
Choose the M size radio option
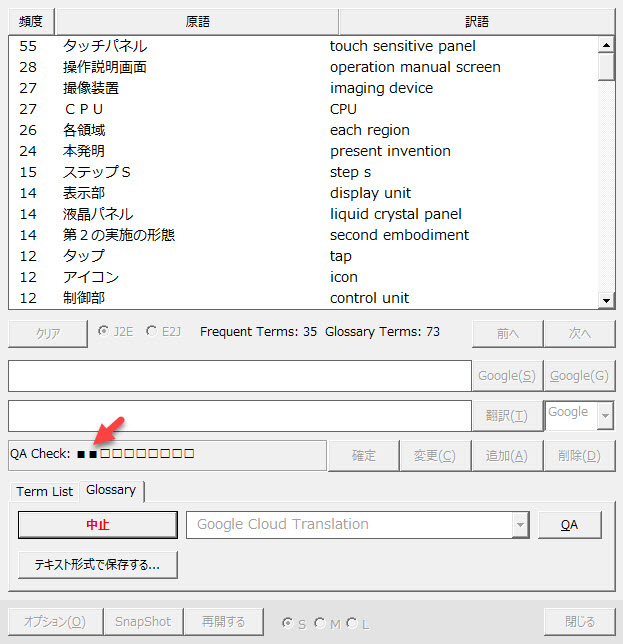click(320, 623)
